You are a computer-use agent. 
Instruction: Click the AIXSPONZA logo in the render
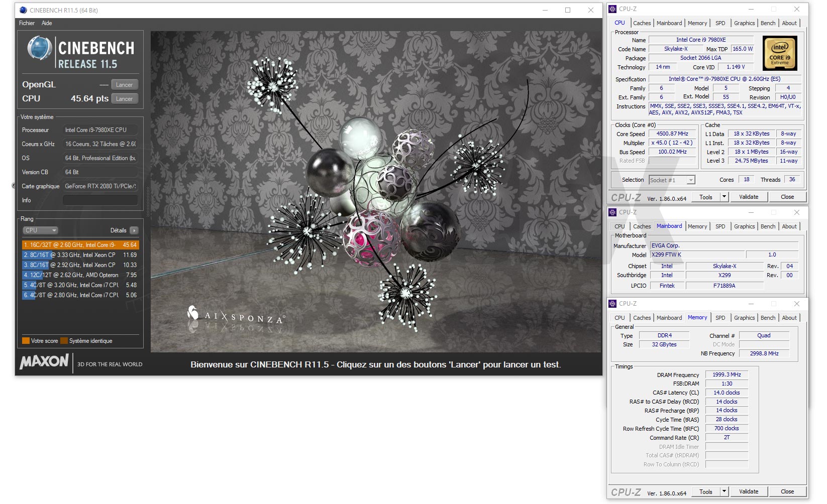coord(236,315)
